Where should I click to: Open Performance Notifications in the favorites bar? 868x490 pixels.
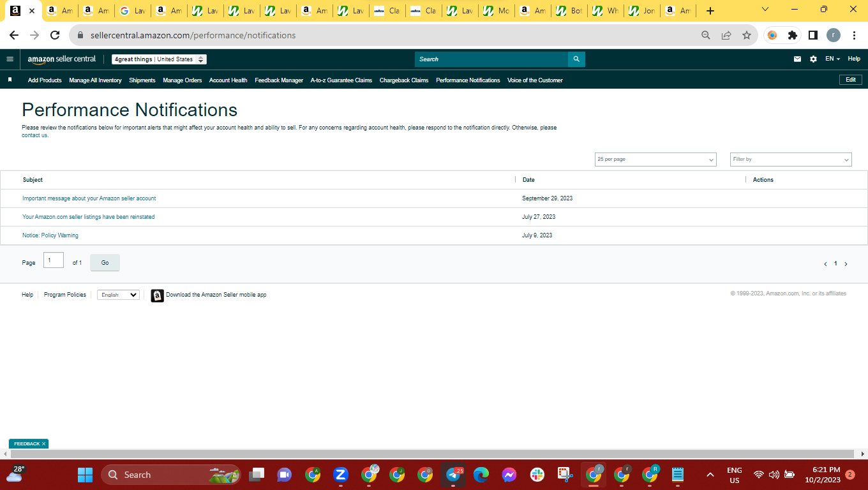pyautogui.click(x=468, y=80)
